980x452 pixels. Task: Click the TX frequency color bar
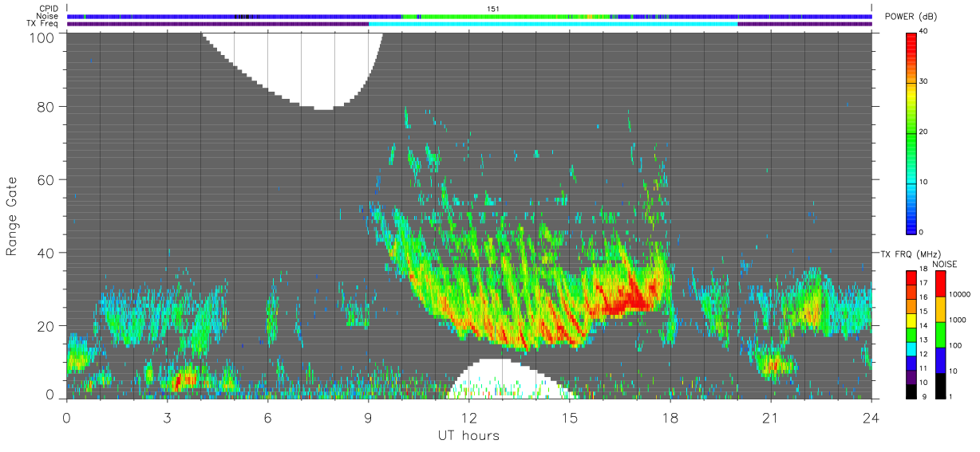coord(911,334)
